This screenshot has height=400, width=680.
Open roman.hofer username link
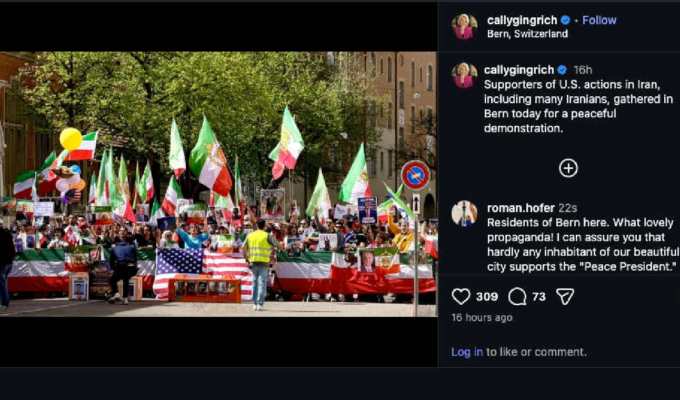pos(520,208)
